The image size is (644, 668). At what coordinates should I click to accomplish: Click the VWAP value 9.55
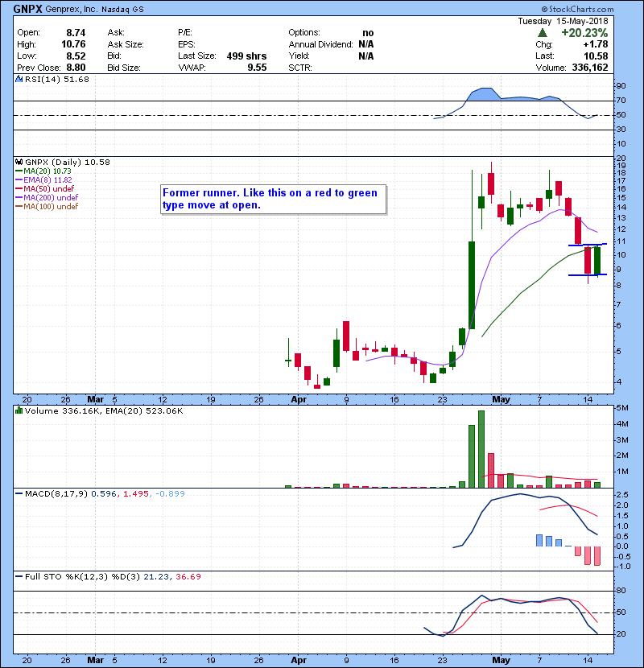tap(257, 68)
